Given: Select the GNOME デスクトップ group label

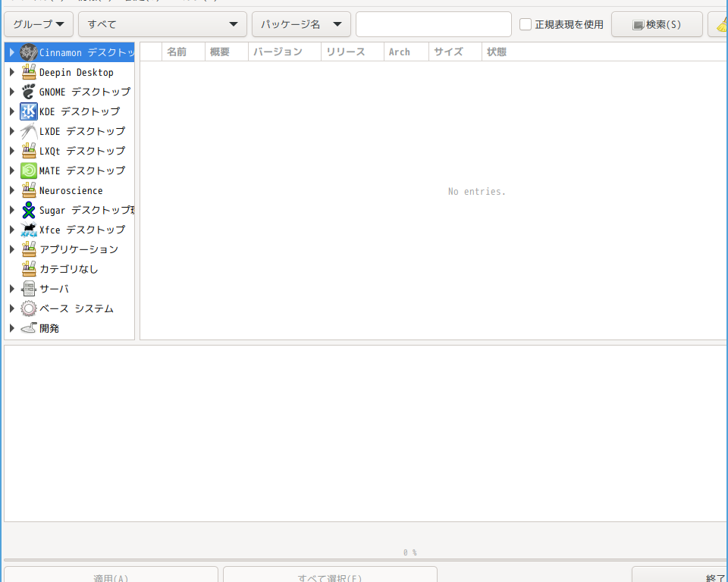Looking at the screenshot, I should click(x=84, y=92).
